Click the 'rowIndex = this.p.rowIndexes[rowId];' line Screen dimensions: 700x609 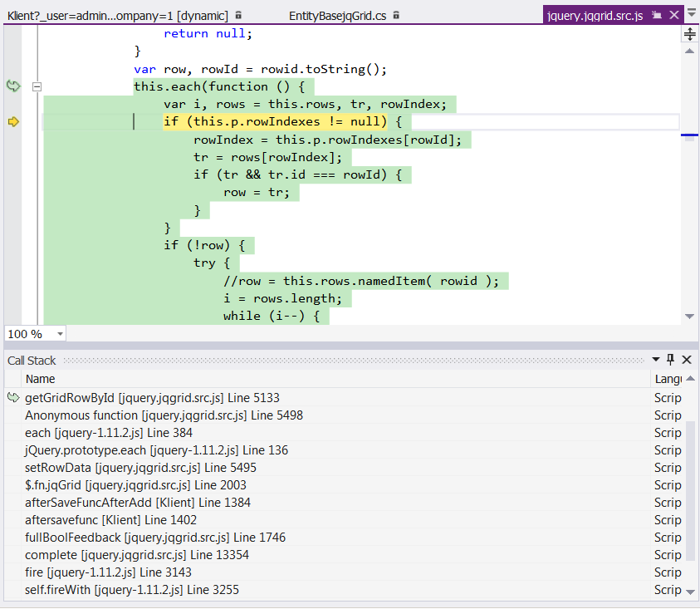(328, 140)
